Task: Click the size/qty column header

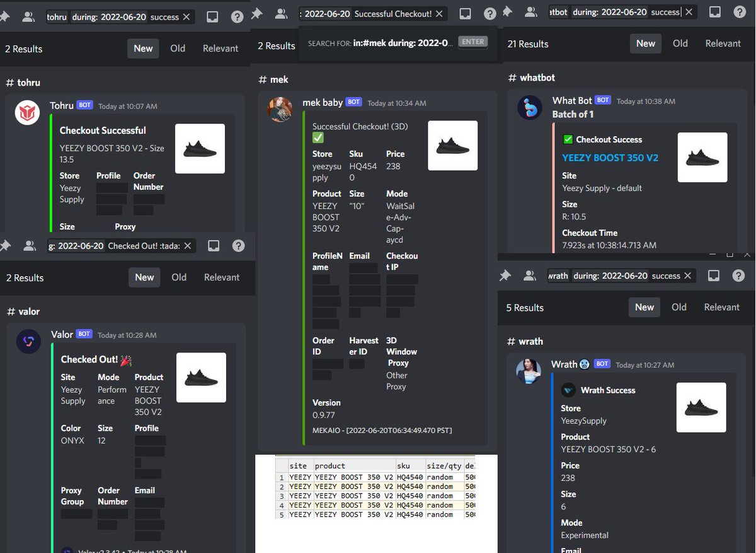Action: click(444, 466)
